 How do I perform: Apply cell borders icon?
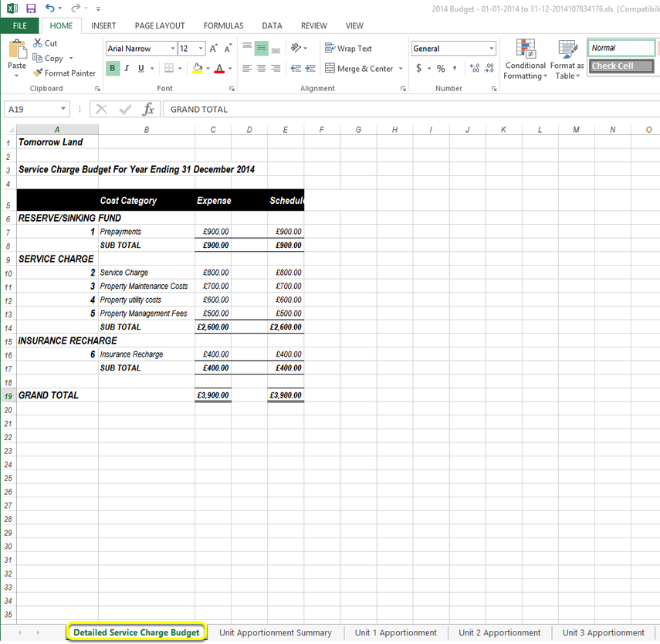click(169, 68)
